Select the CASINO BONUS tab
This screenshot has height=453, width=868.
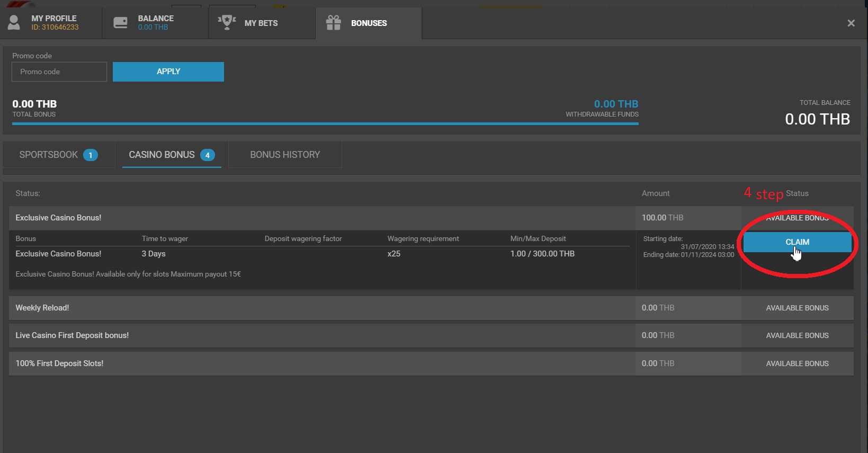(172, 155)
